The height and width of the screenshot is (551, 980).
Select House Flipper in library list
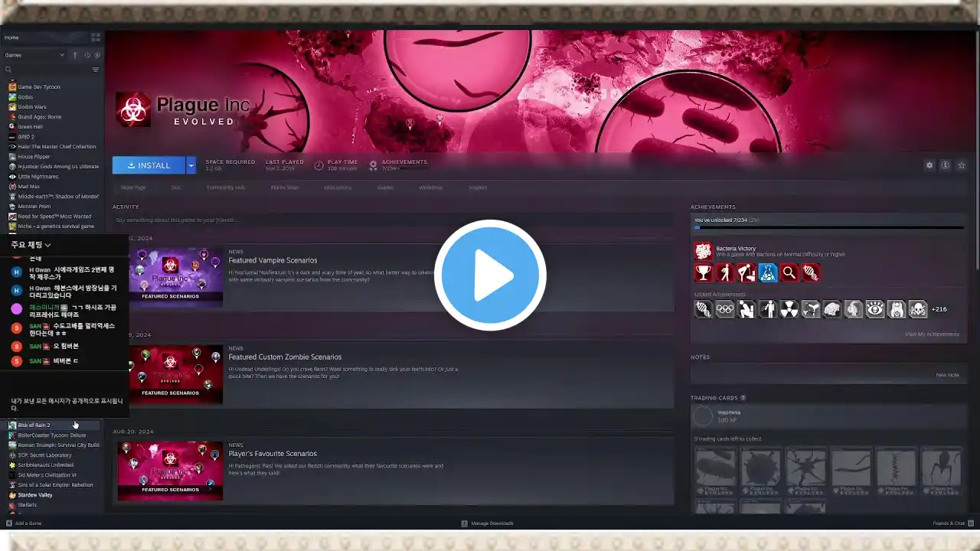pyautogui.click(x=34, y=157)
